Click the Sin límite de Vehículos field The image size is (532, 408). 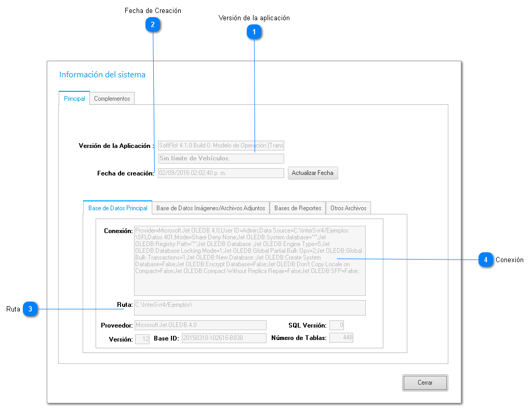pyautogui.click(x=221, y=158)
